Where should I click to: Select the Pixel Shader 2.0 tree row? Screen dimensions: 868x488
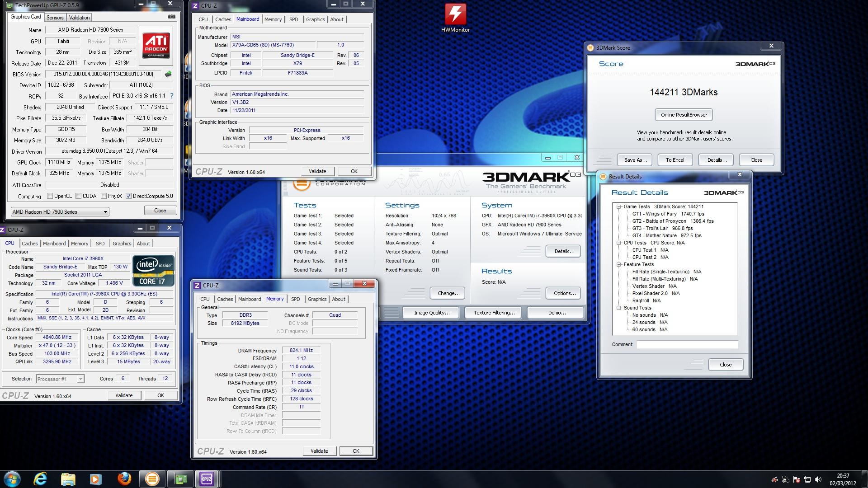tap(656, 293)
